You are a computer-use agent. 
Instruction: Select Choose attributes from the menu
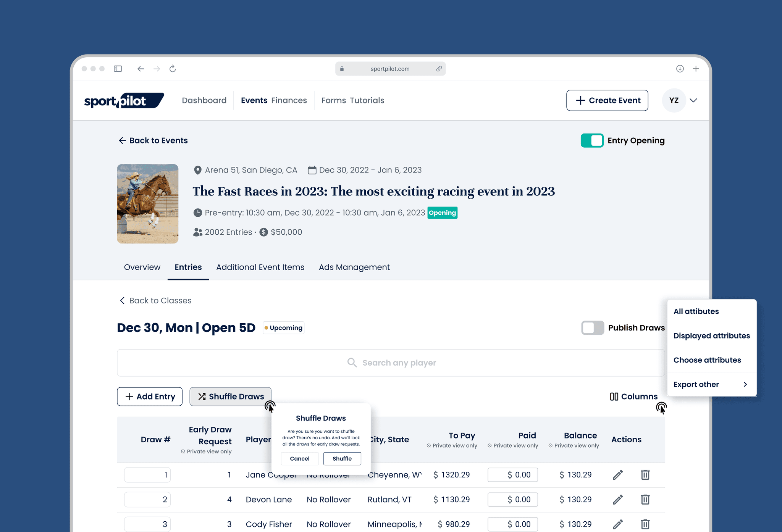pos(707,360)
